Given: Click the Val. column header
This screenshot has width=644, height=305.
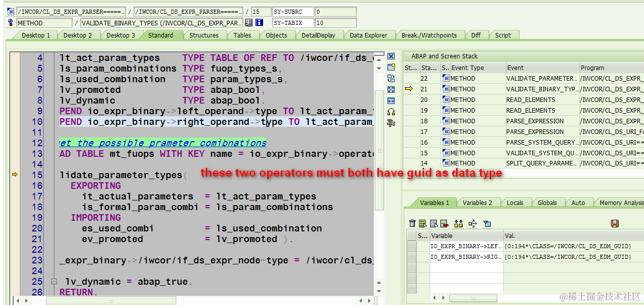Looking at the screenshot, I should 573,235.
